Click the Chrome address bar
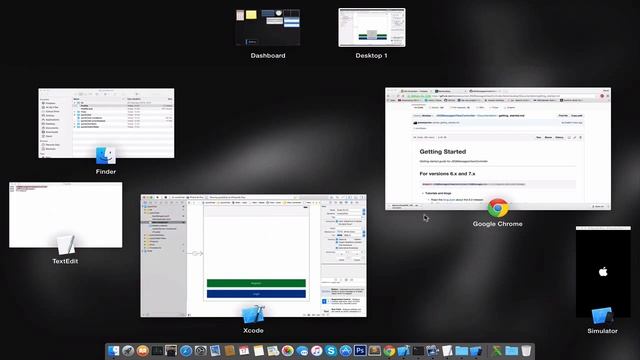 [x=500, y=96]
